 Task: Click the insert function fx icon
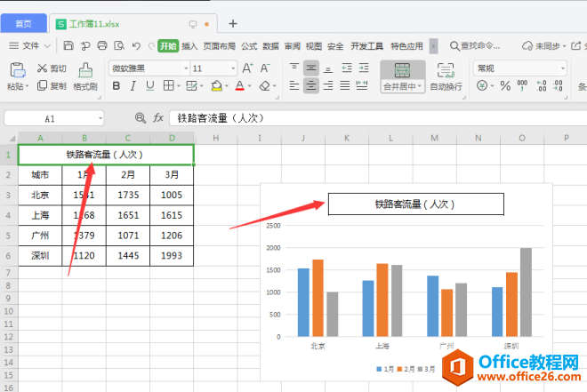[x=158, y=118]
